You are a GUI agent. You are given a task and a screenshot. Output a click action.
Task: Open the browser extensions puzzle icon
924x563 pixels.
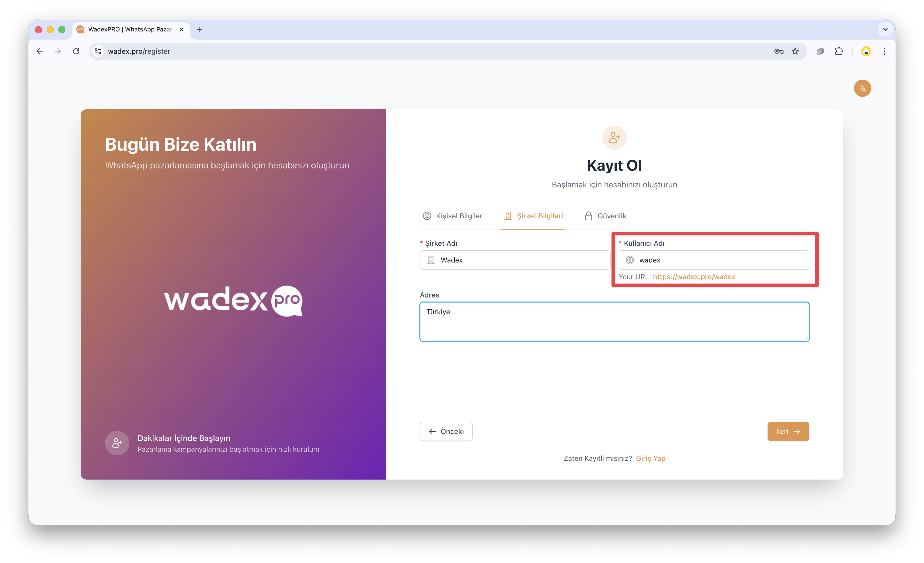click(839, 51)
